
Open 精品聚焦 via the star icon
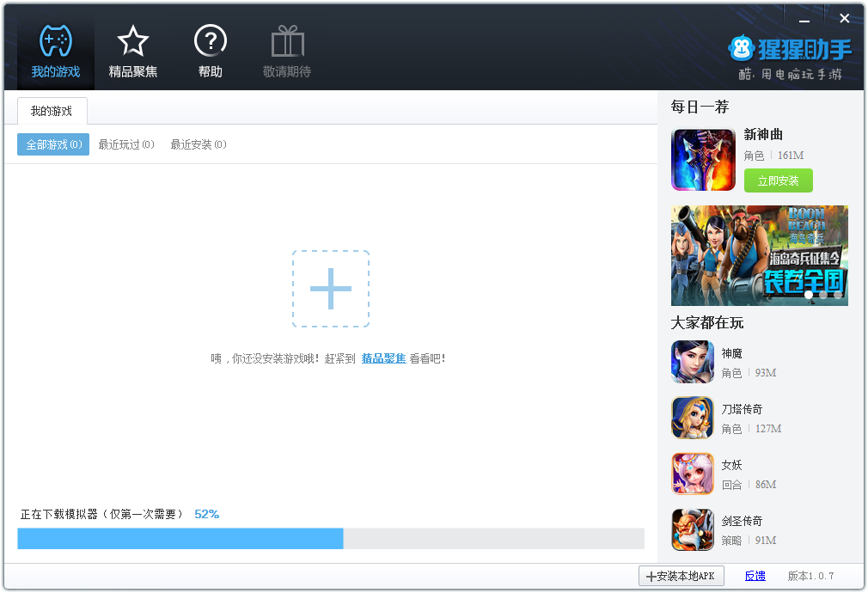coord(133,40)
